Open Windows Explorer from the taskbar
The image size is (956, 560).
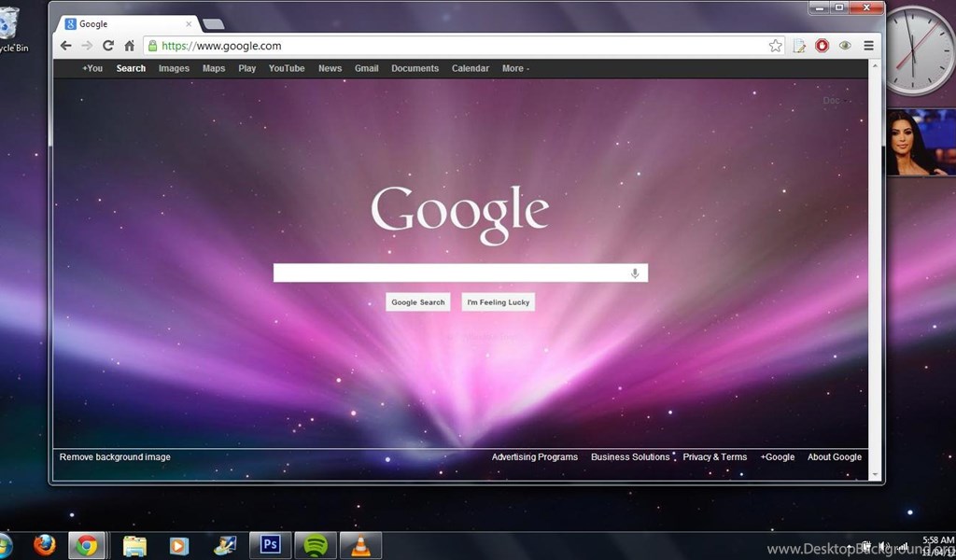click(x=134, y=545)
